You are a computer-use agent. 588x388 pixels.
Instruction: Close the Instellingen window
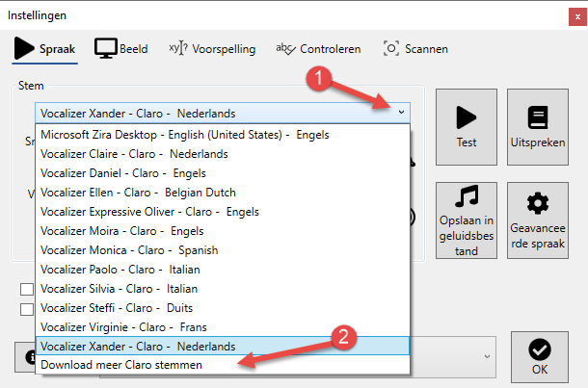pos(577,17)
